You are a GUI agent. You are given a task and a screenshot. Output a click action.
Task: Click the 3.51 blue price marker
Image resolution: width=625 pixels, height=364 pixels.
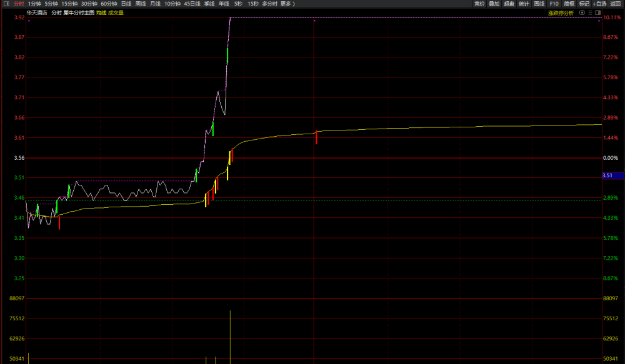(x=612, y=175)
